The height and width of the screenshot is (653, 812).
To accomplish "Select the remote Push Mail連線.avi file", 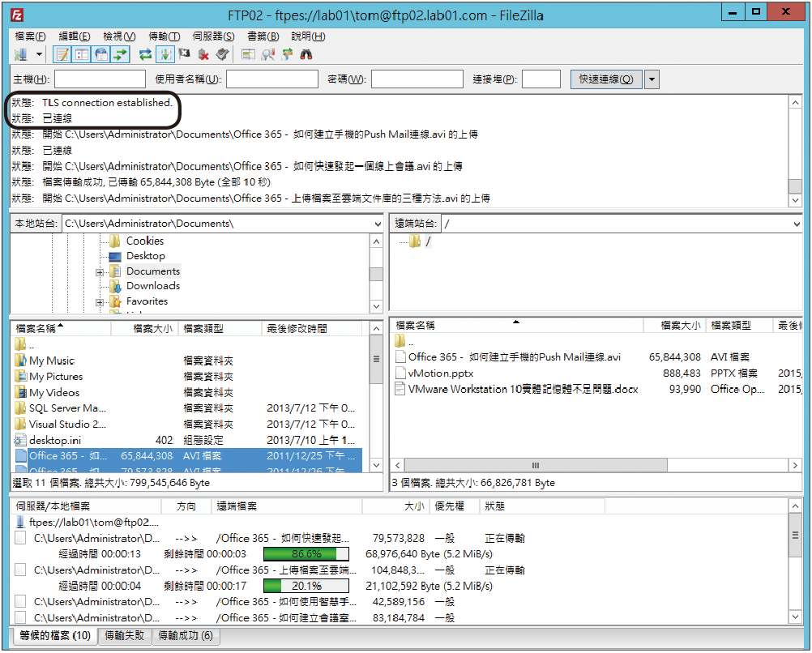I will [x=597, y=356].
